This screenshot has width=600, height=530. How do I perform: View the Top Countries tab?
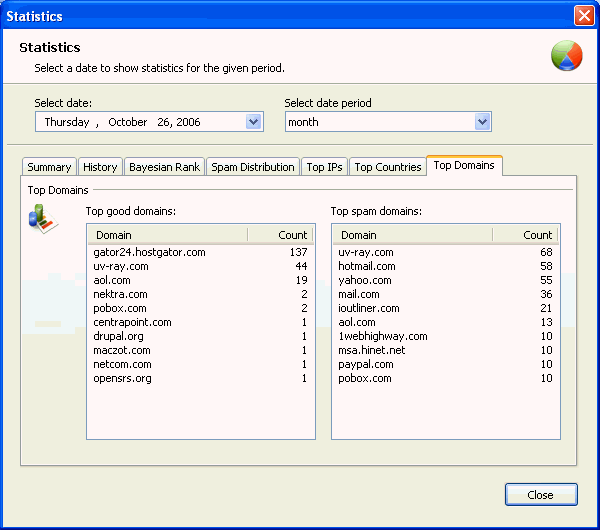[x=388, y=167]
